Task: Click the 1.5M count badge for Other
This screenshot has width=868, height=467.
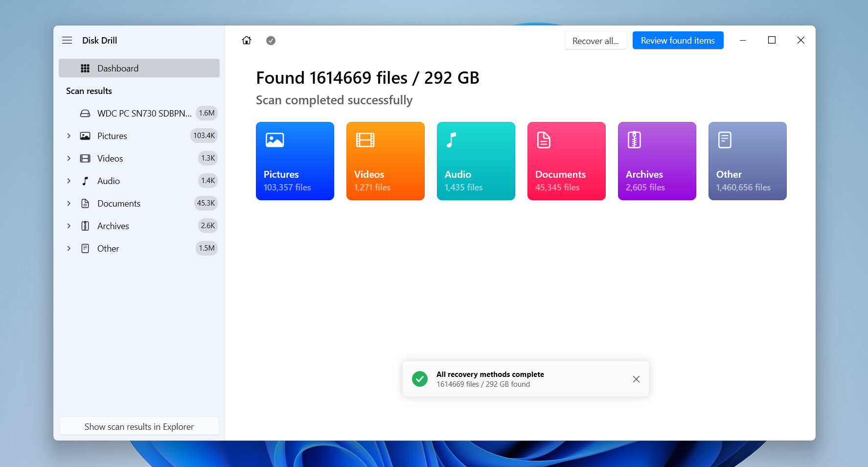Action: coord(206,248)
